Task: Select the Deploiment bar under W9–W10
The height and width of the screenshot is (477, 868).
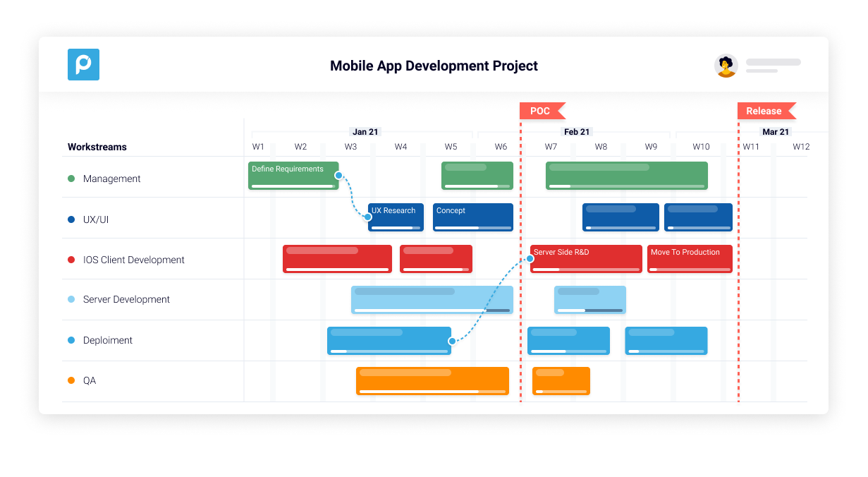Action: pyautogui.click(x=666, y=341)
